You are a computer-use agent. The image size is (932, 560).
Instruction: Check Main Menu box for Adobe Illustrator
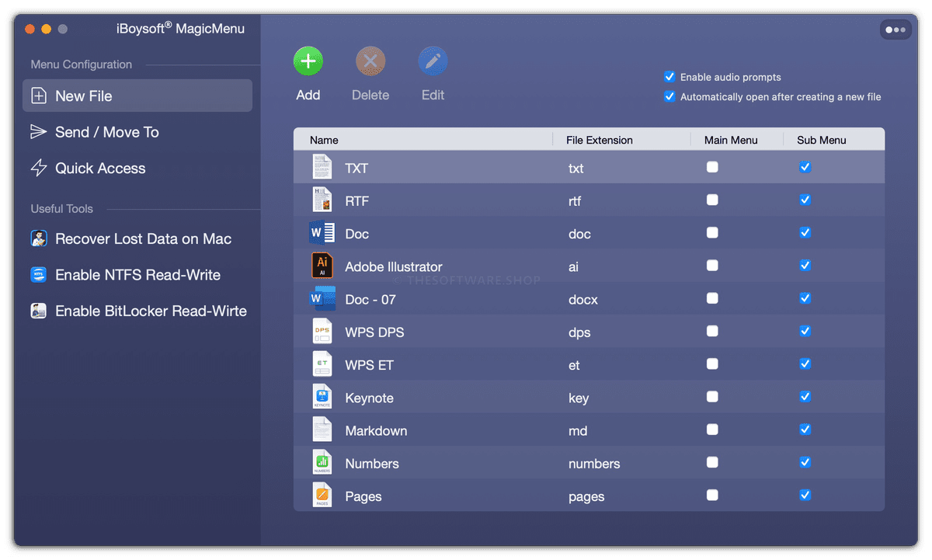pyautogui.click(x=712, y=266)
